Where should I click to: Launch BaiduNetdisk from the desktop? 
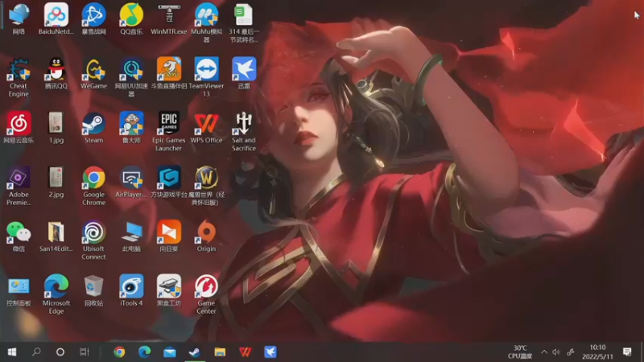pos(56,19)
